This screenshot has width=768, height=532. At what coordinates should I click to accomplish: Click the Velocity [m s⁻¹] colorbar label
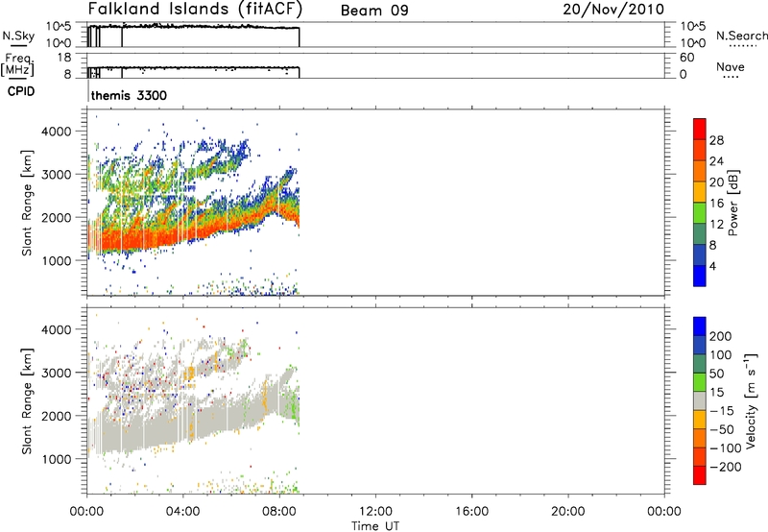pyautogui.click(x=750, y=400)
